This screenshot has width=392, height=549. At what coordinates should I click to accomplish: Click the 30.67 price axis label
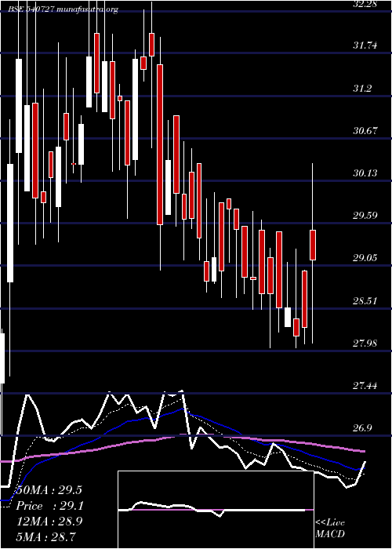click(x=365, y=131)
